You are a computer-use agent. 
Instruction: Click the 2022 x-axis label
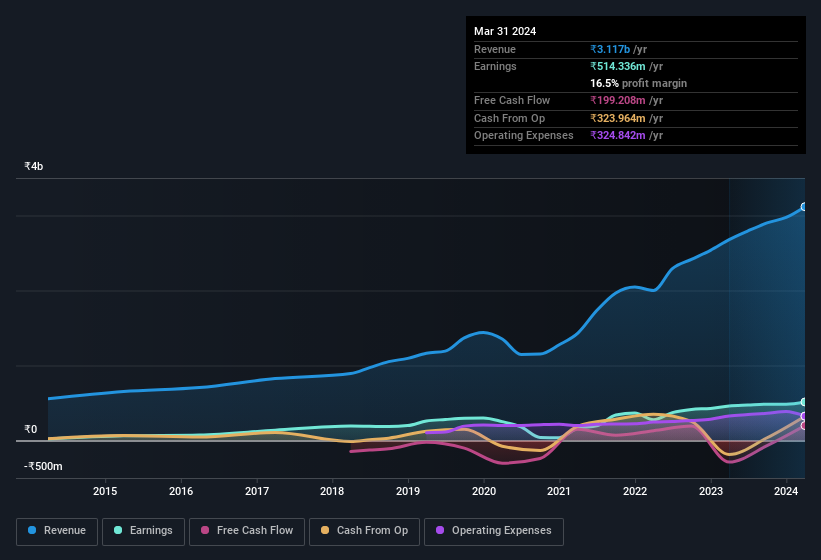(x=635, y=491)
